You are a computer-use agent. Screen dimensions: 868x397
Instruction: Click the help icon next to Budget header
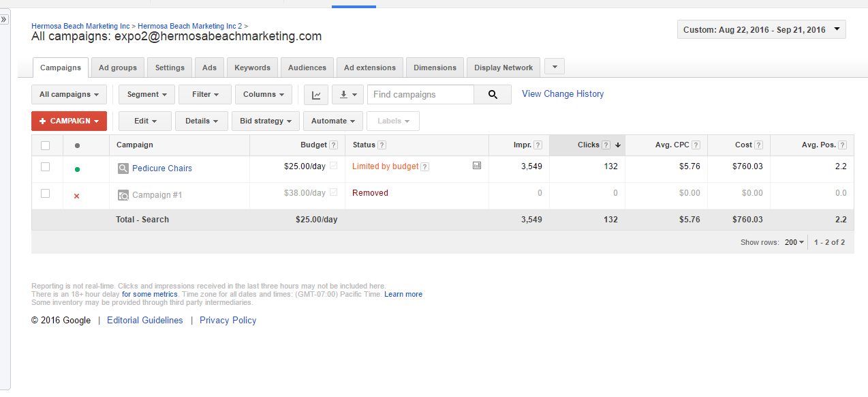(333, 145)
